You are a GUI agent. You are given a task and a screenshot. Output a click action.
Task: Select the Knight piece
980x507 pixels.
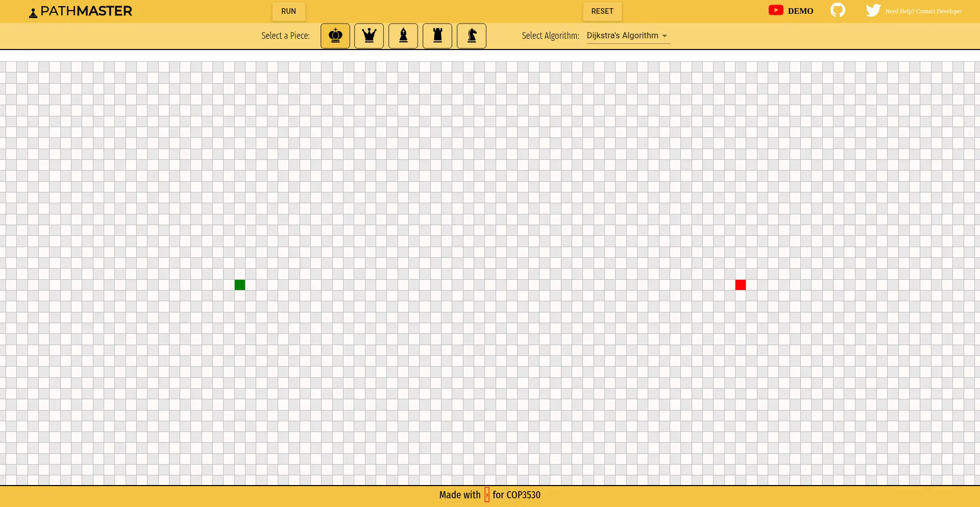pos(472,36)
